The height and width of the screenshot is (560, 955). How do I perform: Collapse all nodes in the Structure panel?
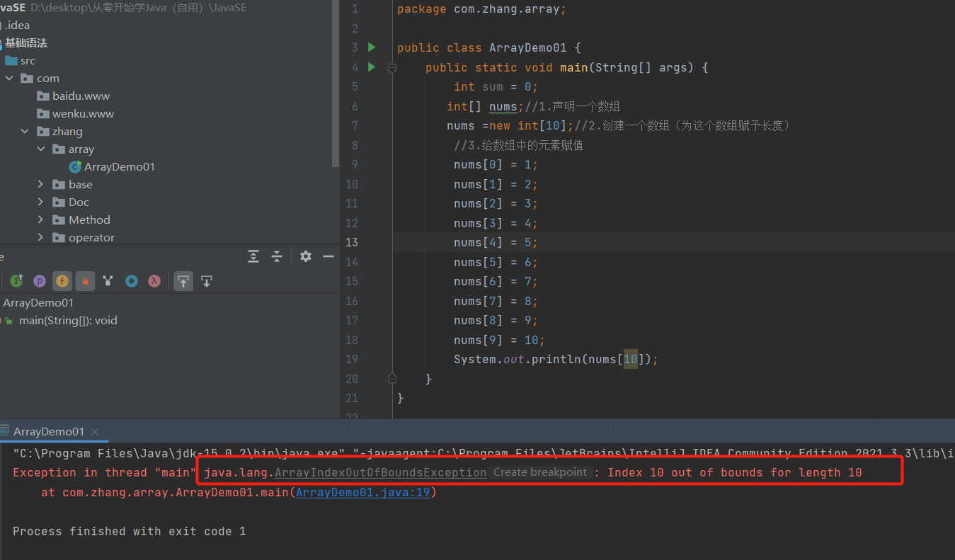coord(277,256)
